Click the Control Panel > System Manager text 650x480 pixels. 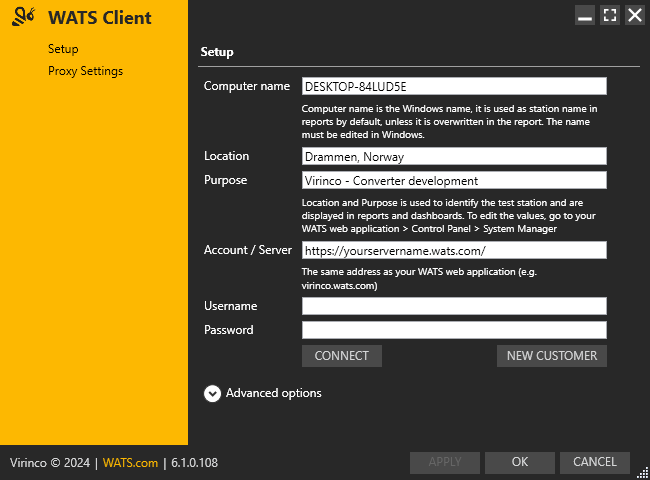484,229
